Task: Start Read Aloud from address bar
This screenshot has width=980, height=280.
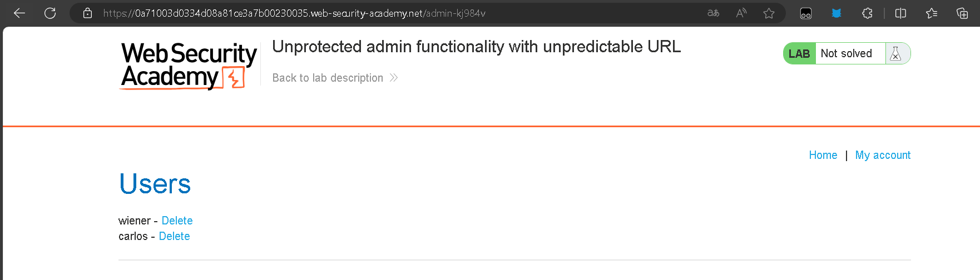Action: pyautogui.click(x=741, y=13)
